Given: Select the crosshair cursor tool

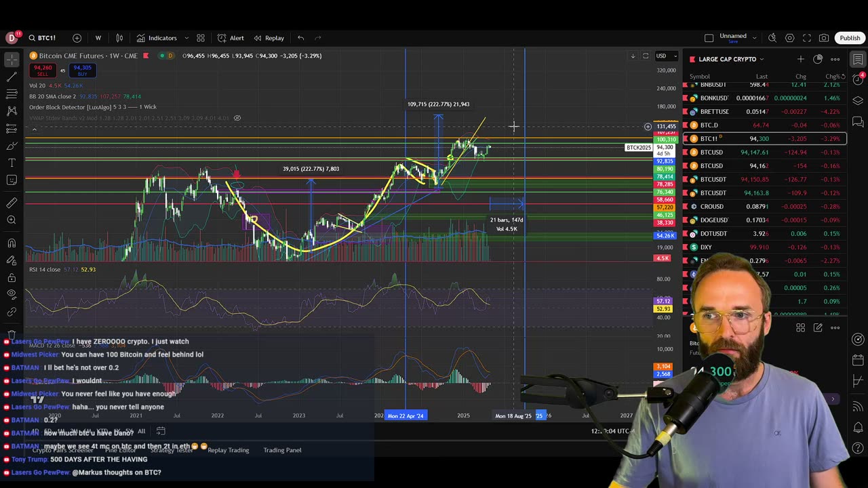Looking at the screenshot, I should (x=12, y=60).
